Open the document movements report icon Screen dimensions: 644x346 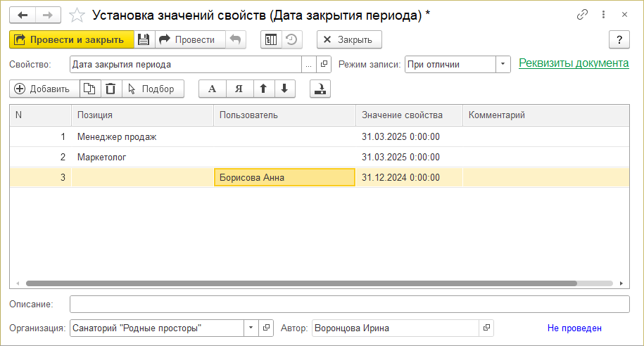270,40
